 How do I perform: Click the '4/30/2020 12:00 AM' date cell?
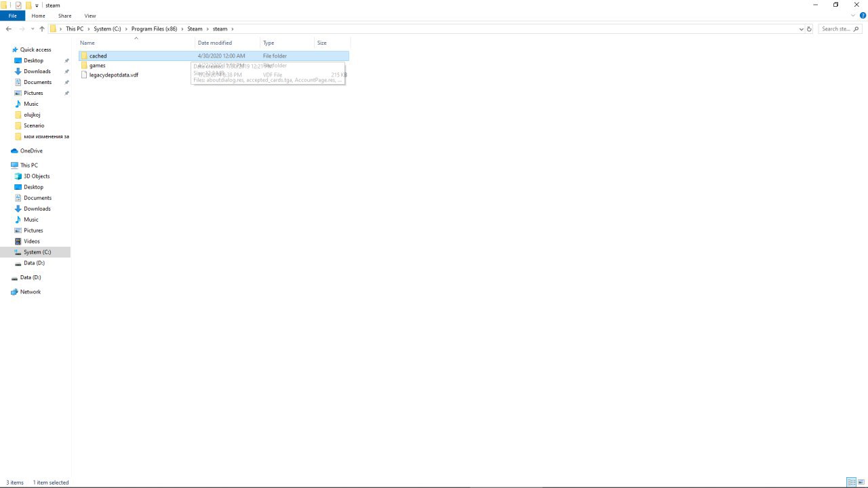tap(221, 56)
